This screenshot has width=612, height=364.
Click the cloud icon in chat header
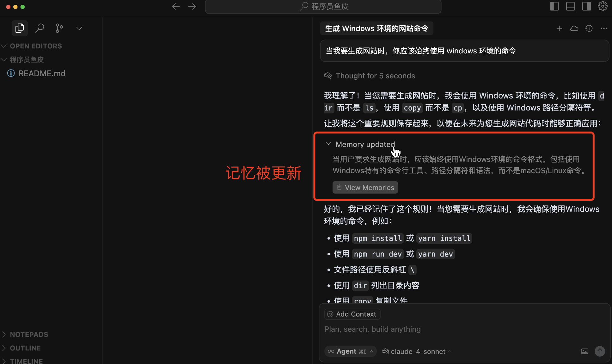click(x=574, y=28)
